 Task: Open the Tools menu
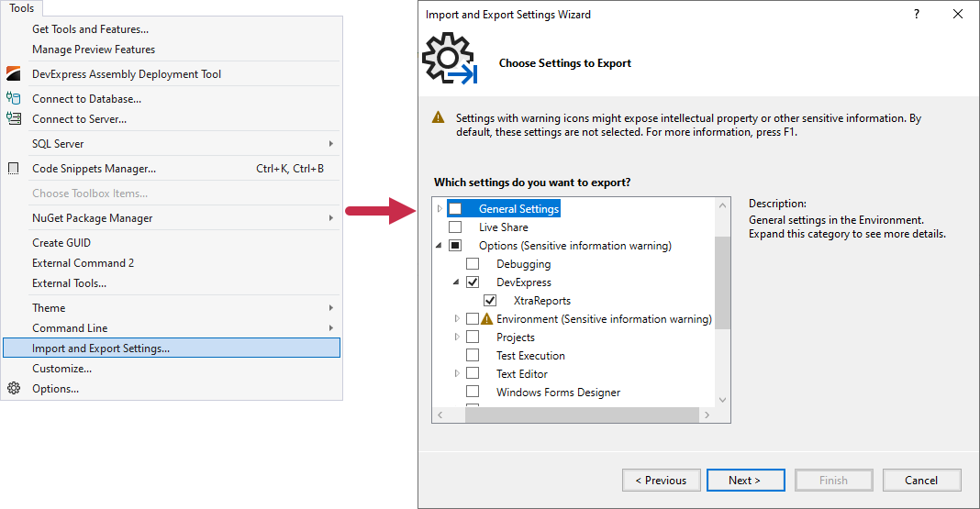21,8
